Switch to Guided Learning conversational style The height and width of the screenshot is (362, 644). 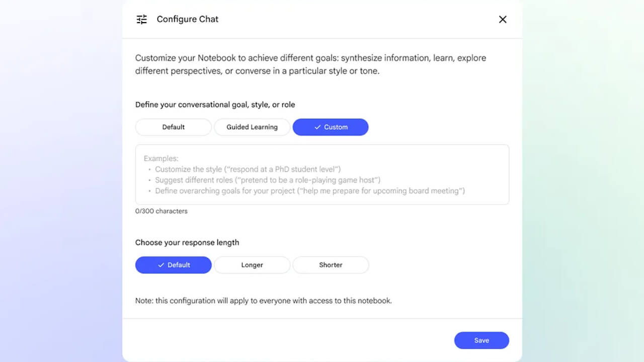[252, 127]
